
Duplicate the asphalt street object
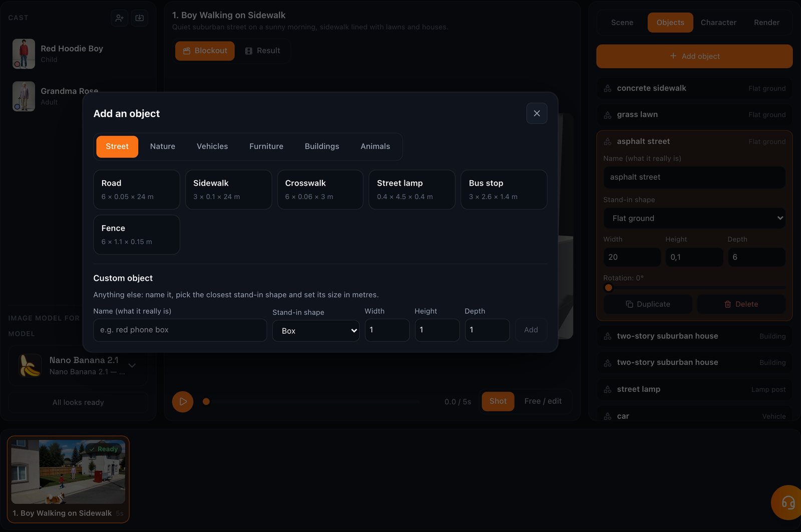[648, 304]
